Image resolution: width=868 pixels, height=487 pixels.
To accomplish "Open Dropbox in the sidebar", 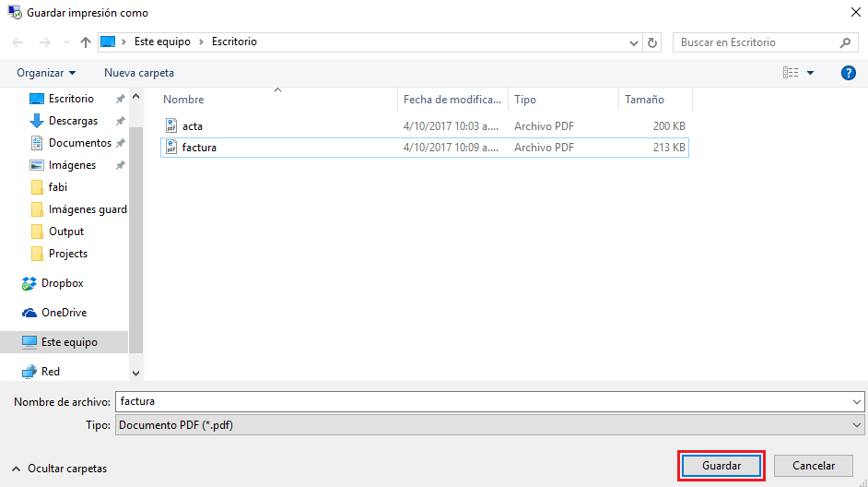I will click(62, 283).
